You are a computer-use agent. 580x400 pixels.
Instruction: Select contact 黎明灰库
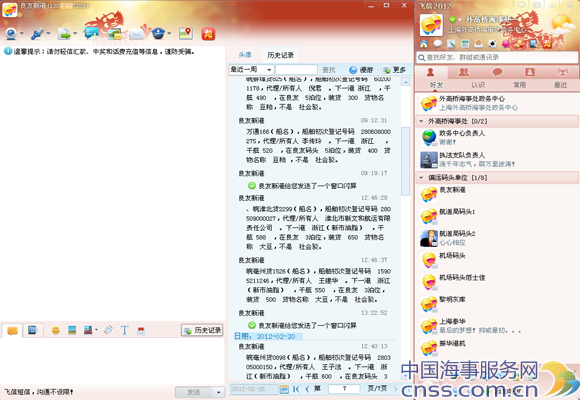(498, 304)
